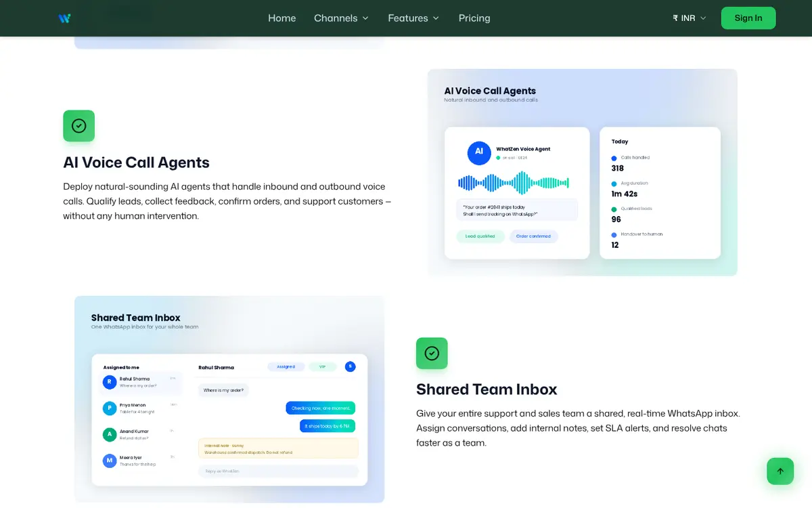Click the "96" qualified leads value

click(x=616, y=219)
